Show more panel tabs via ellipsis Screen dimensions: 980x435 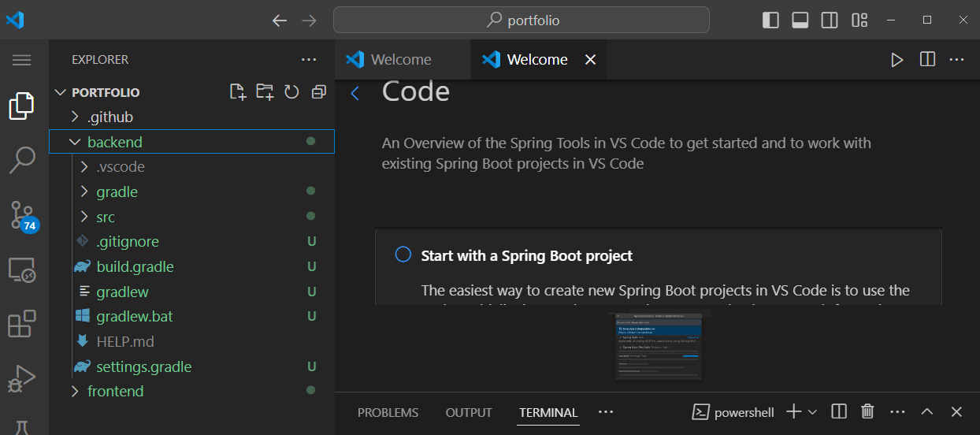[x=605, y=412]
